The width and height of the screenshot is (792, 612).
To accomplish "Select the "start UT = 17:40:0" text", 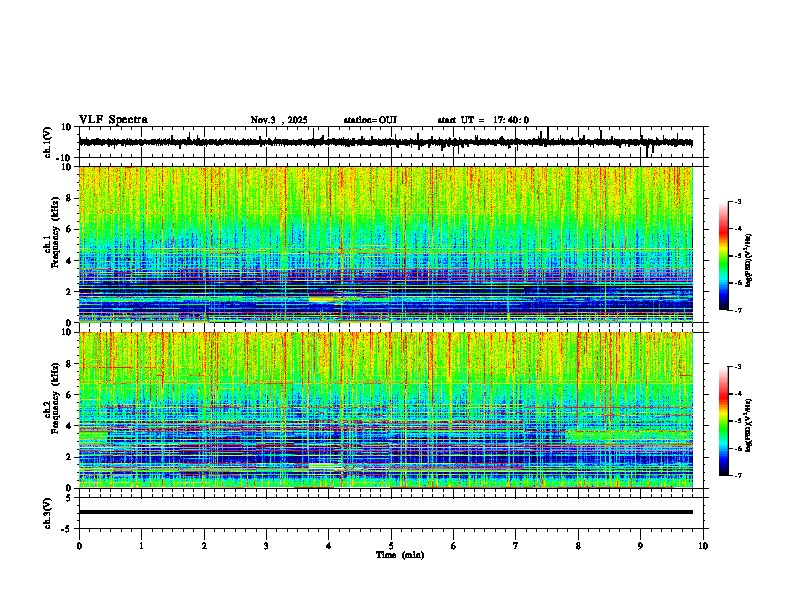I will 483,120.
